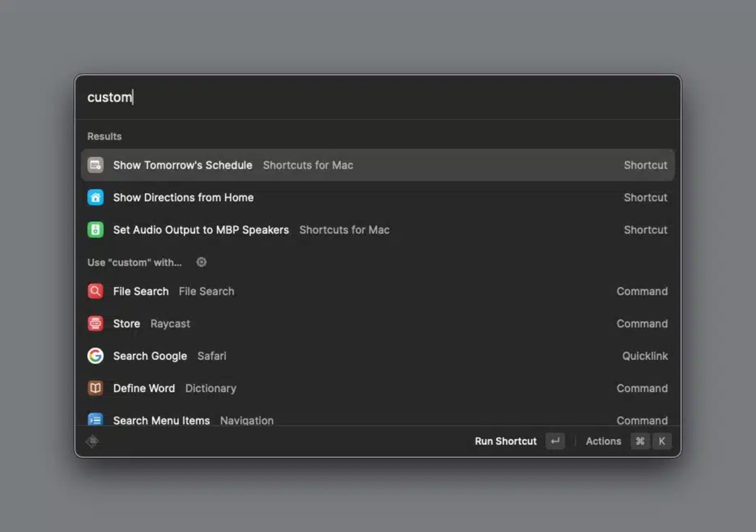
Task: Click the Use "custom" with... header
Action: [134, 263]
